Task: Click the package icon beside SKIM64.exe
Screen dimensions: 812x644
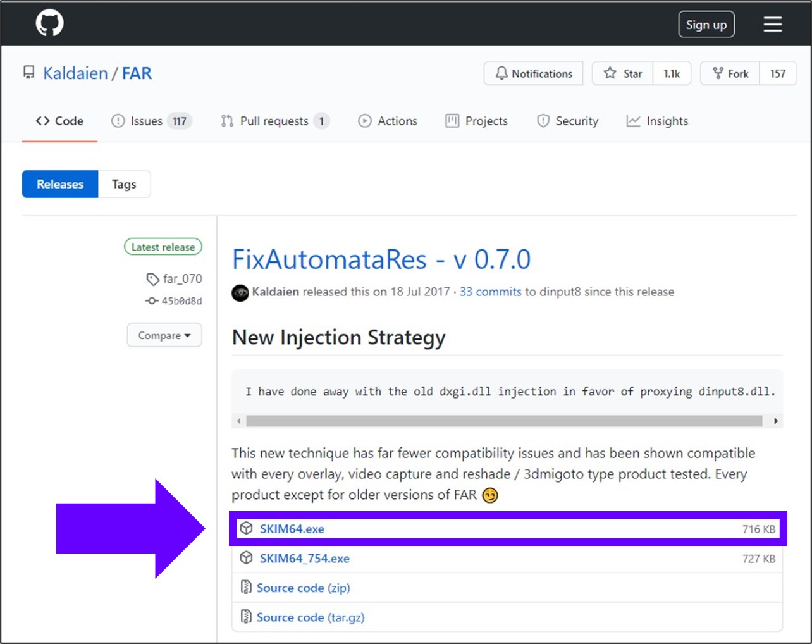Action: (x=247, y=529)
